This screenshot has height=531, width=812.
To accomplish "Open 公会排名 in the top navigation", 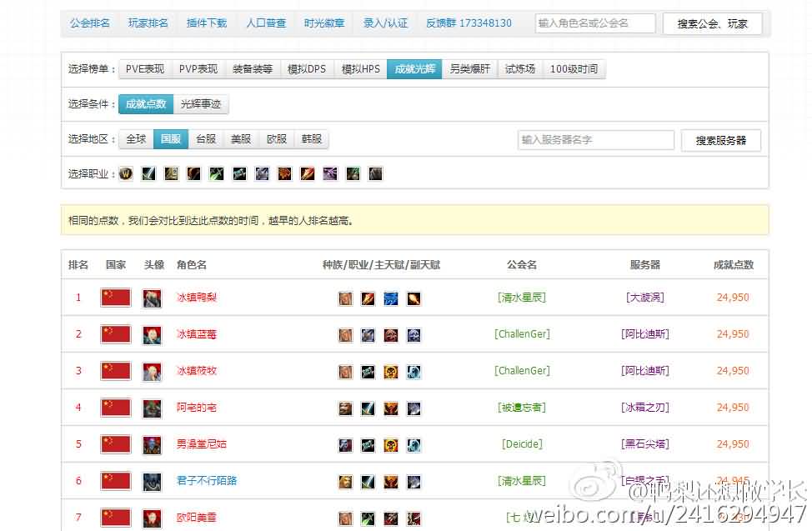I will (90, 23).
